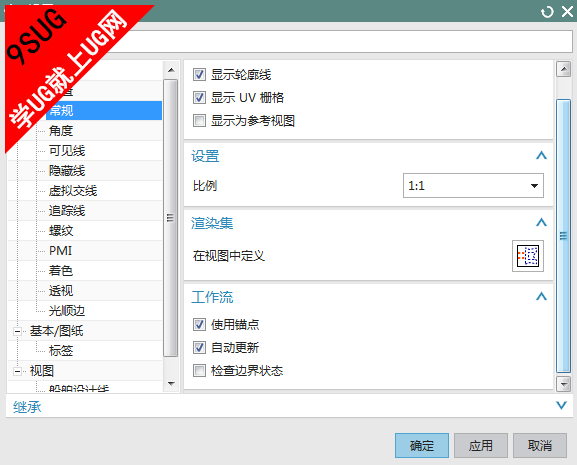Viewport: 577px width, 465px height.
Task: Toggle 使用锚点 checkbox
Action: coord(199,324)
